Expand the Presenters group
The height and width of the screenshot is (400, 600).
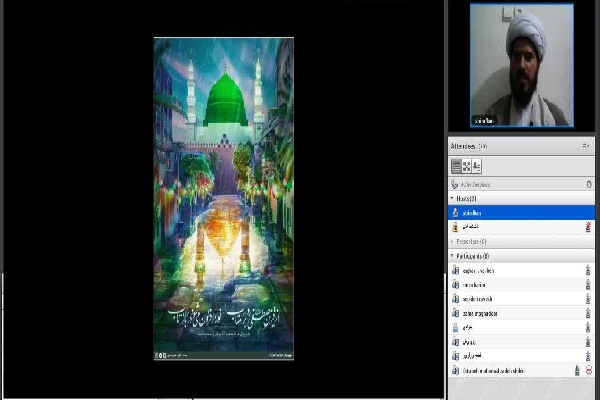(452, 242)
